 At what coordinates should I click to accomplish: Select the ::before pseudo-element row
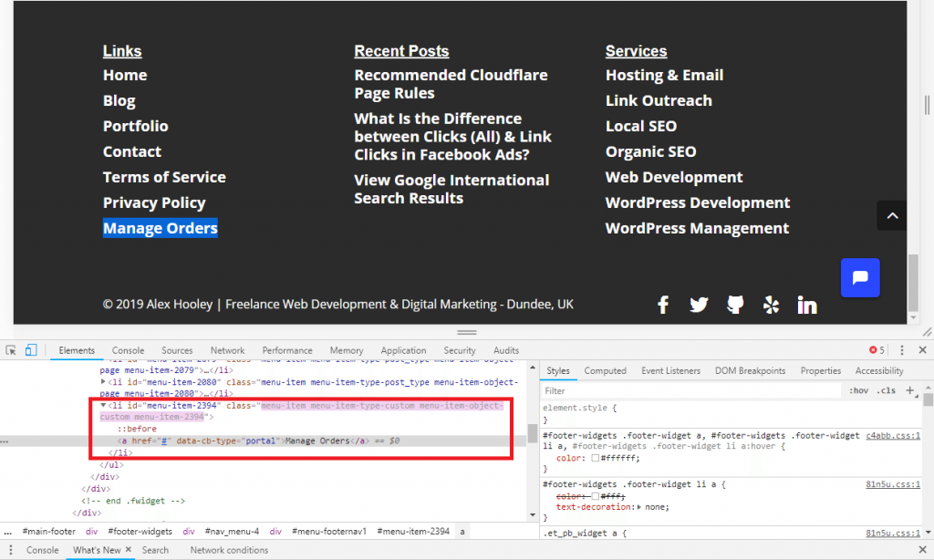click(137, 429)
